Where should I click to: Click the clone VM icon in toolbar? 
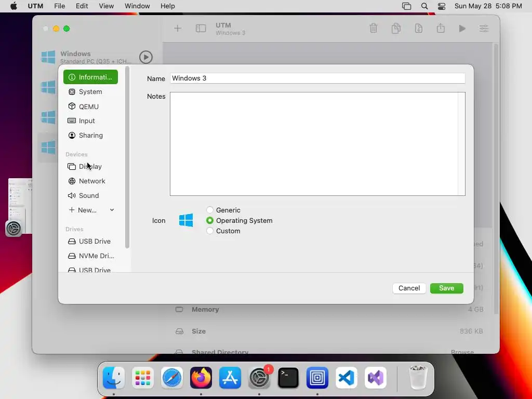coord(396,28)
